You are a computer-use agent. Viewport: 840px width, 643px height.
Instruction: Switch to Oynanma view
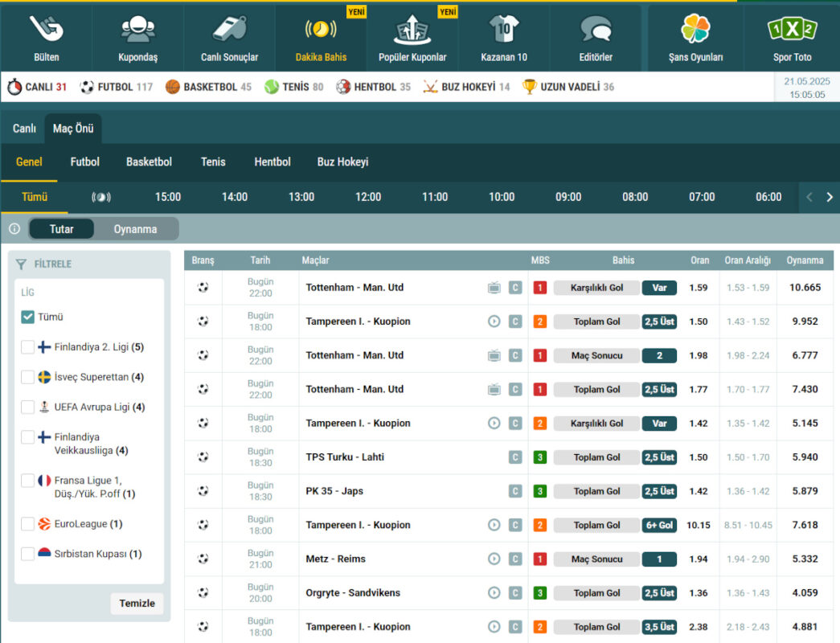(x=136, y=229)
